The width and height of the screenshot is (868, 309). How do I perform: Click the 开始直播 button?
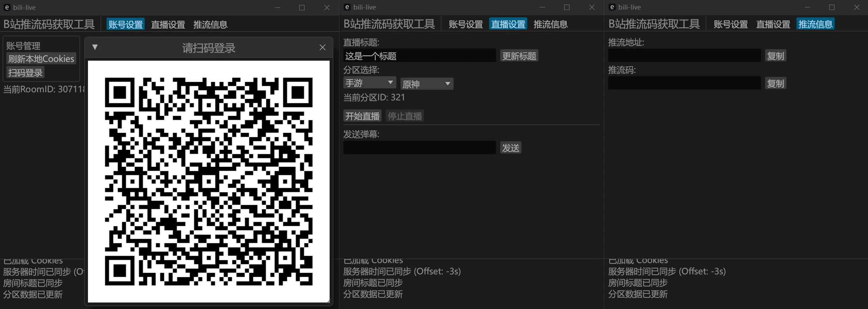pyautogui.click(x=362, y=116)
